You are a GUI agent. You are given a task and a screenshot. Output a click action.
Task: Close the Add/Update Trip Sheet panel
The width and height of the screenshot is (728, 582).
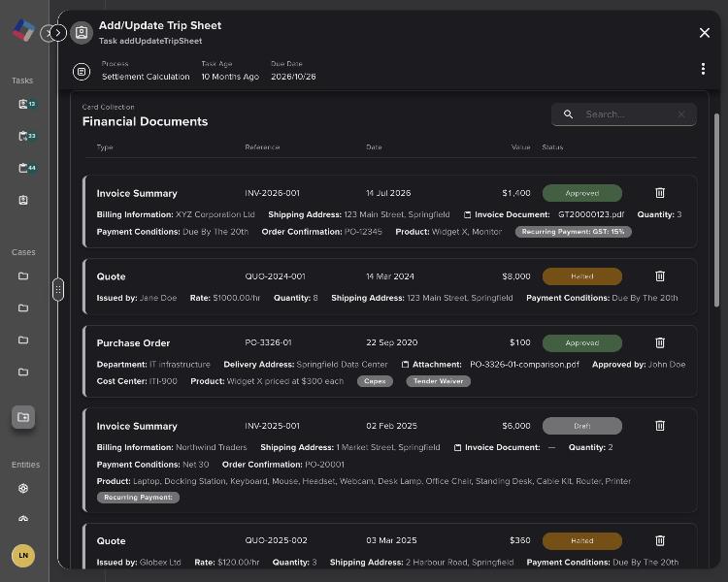(705, 32)
